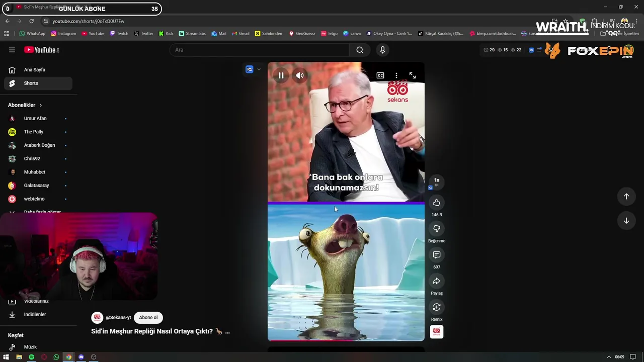Go to next Short with down arrow

coord(626,221)
